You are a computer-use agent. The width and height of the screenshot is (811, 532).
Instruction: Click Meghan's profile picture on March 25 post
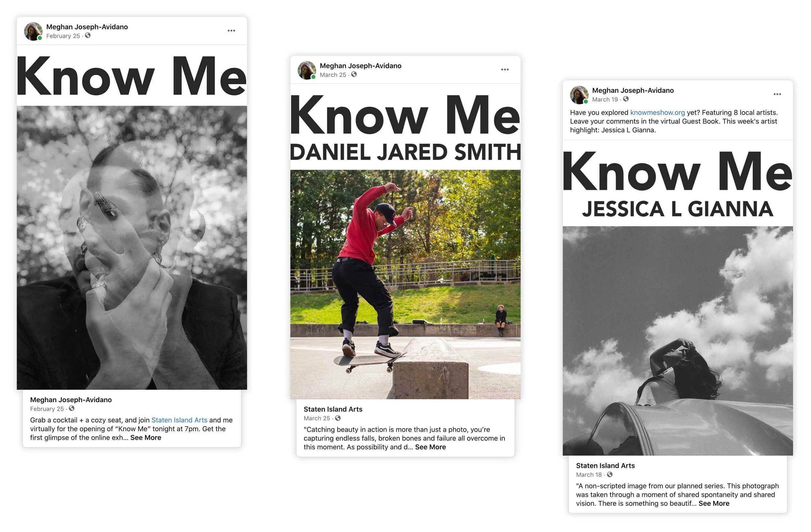coord(307,70)
